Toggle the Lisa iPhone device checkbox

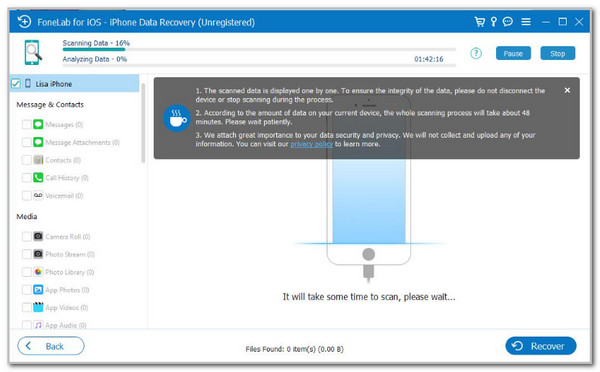coord(16,83)
